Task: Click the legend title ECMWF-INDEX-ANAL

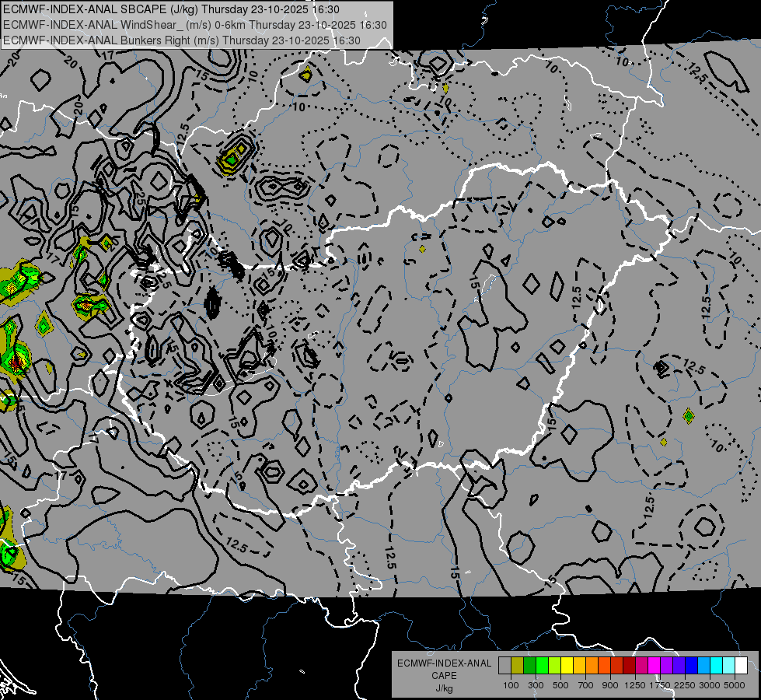Action: [444, 663]
